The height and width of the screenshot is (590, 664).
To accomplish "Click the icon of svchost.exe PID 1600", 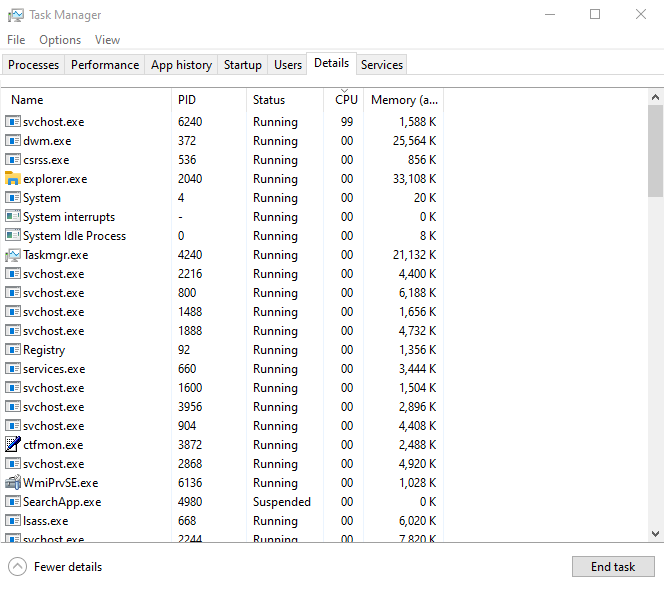I will (x=13, y=388).
